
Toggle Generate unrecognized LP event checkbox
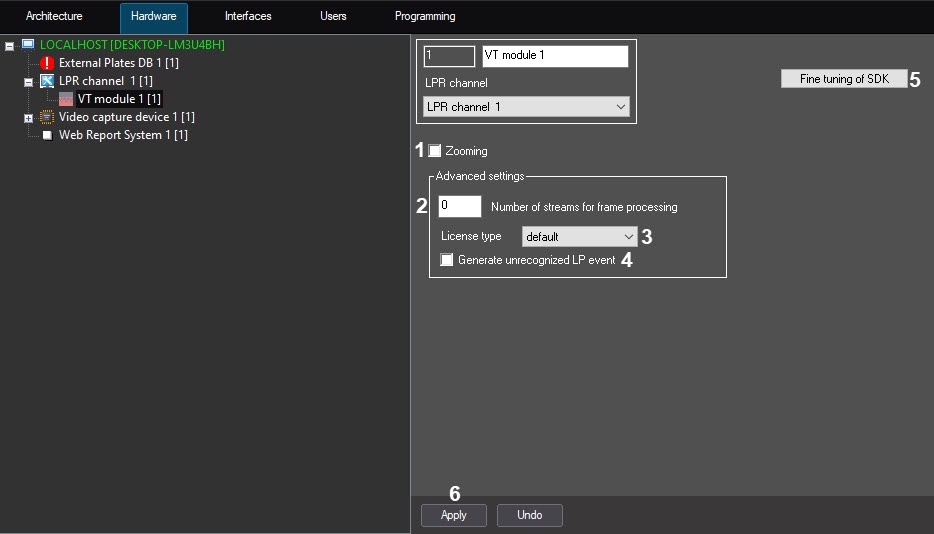coord(447,260)
